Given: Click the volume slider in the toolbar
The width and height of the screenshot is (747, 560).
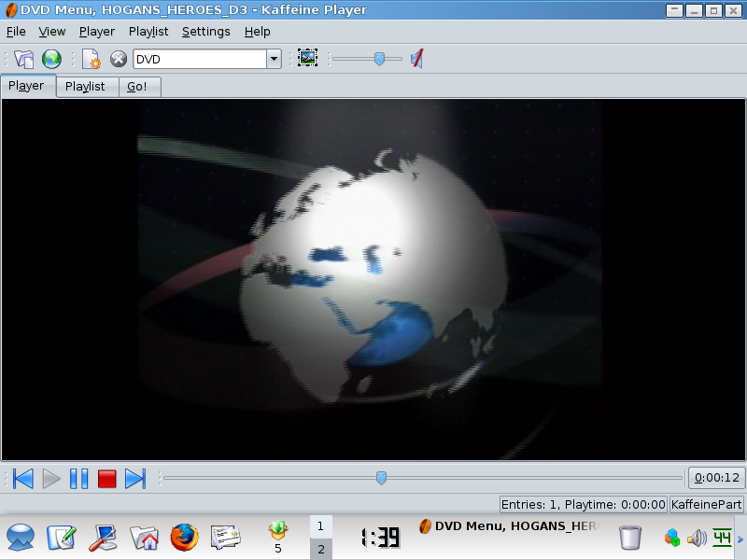Looking at the screenshot, I should (x=379, y=59).
